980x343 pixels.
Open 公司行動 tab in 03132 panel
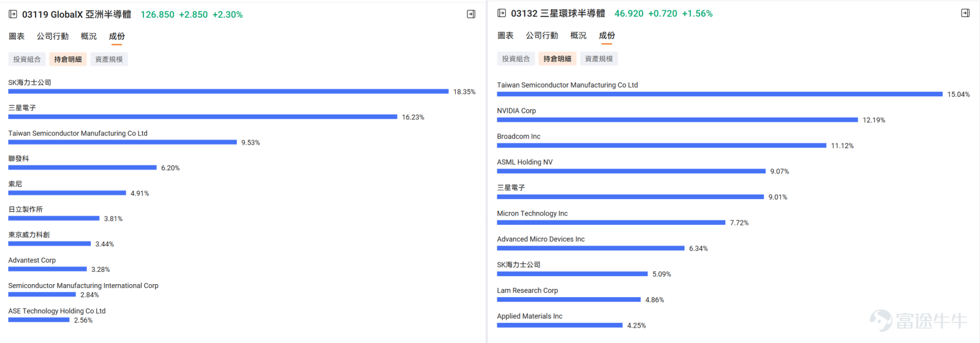click(542, 36)
